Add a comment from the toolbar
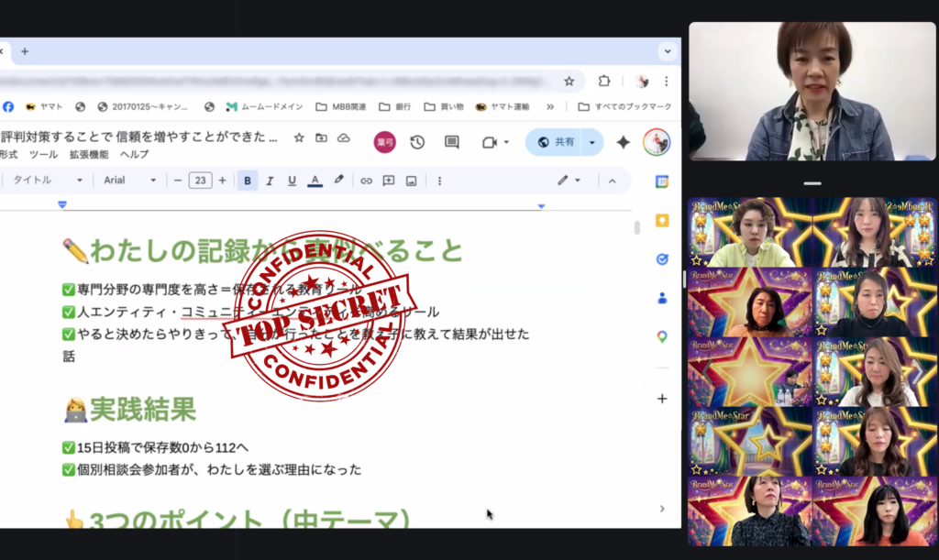The width and height of the screenshot is (939, 560). point(389,181)
